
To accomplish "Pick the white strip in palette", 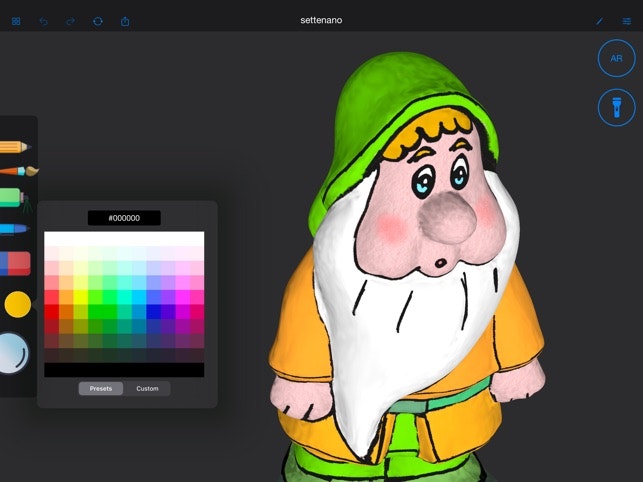I will [x=124, y=239].
